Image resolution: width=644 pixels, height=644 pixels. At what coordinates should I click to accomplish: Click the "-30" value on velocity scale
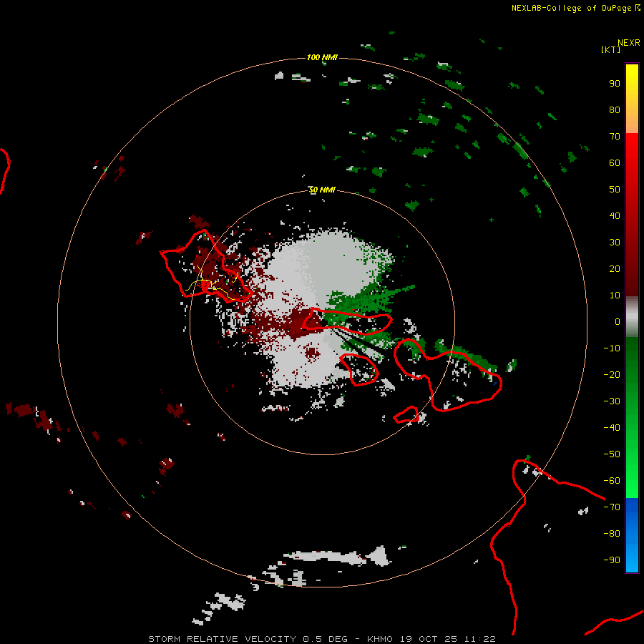[612, 401]
